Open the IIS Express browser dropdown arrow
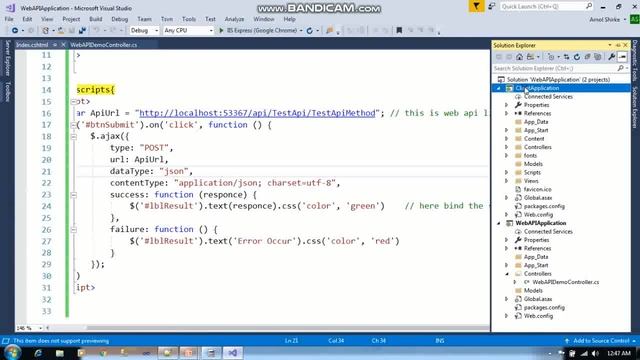 301,31
